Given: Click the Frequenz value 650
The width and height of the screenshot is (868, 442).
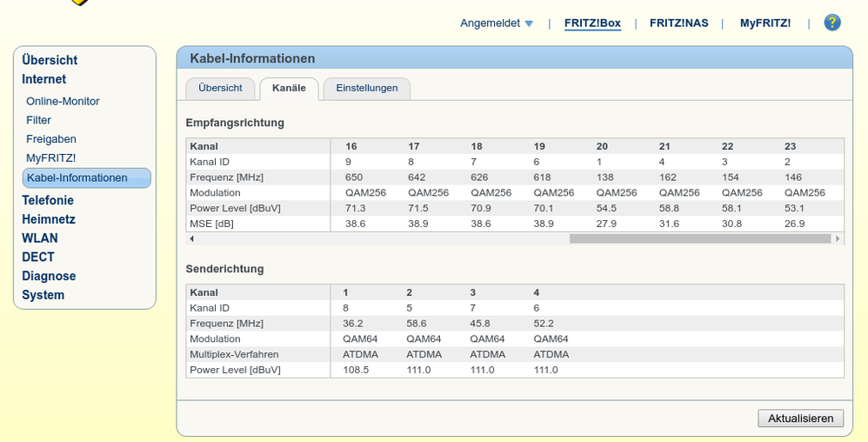Looking at the screenshot, I should (x=354, y=177).
